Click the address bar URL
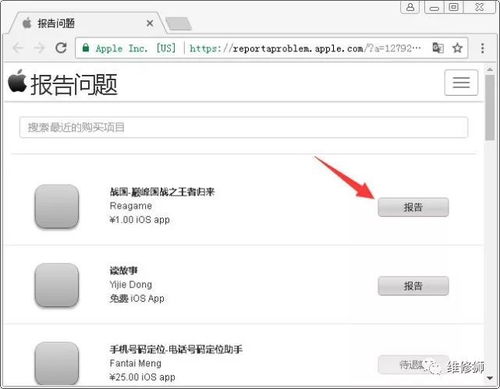Image resolution: width=500 pixels, height=389 pixels. [305, 49]
